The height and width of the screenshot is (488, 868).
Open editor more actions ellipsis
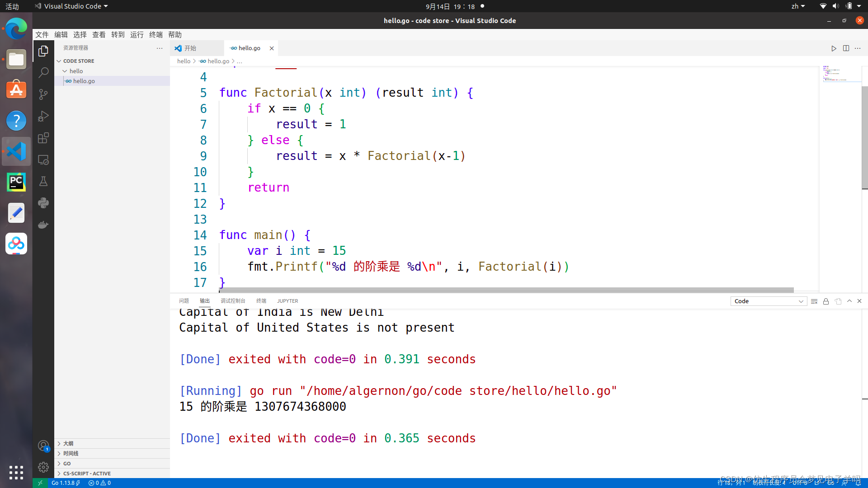pyautogui.click(x=858, y=48)
